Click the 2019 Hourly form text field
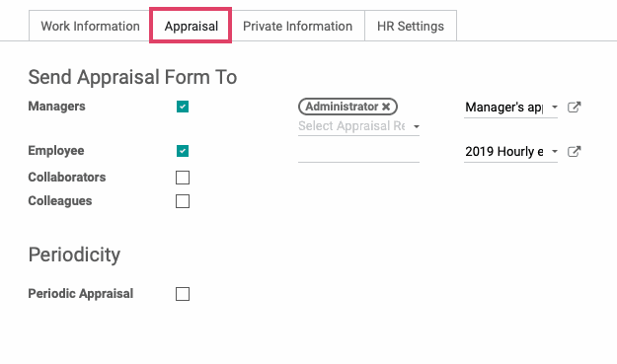Image resolution: width=617 pixels, height=364 pixels. 504,151
